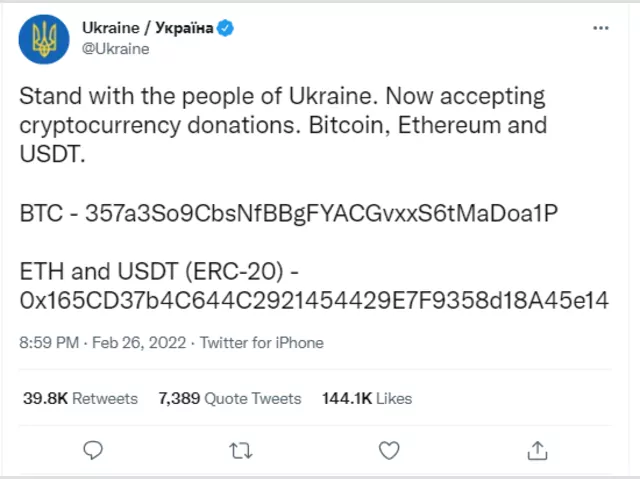640x479 pixels.
Task: Click the 0x165CD37b Ethereum address text
Action: [x=314, y=300]
